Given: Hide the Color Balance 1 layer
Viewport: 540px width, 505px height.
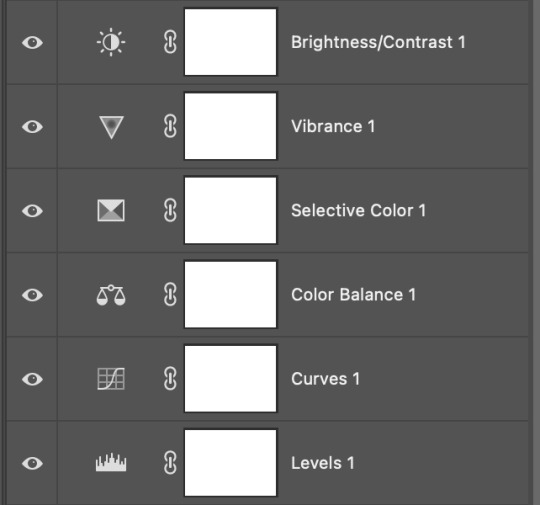Looking at the screenshot, I should [x=32, y=295].
